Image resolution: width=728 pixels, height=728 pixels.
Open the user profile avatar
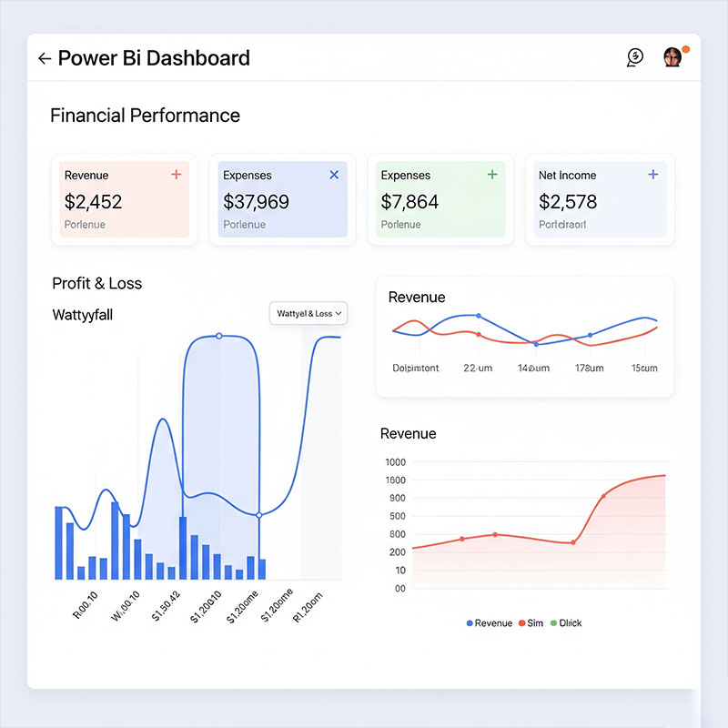point(672,57)
